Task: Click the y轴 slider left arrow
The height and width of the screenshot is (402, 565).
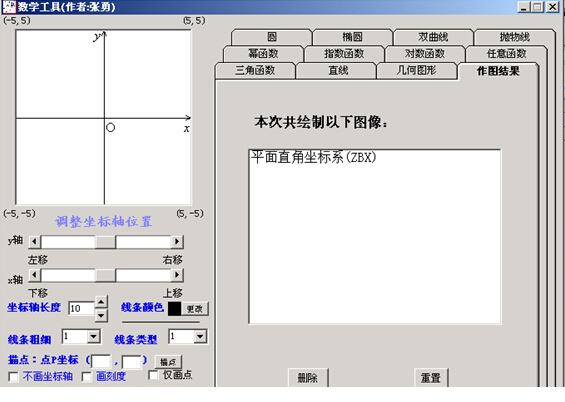Action: [x=35, y=242]
